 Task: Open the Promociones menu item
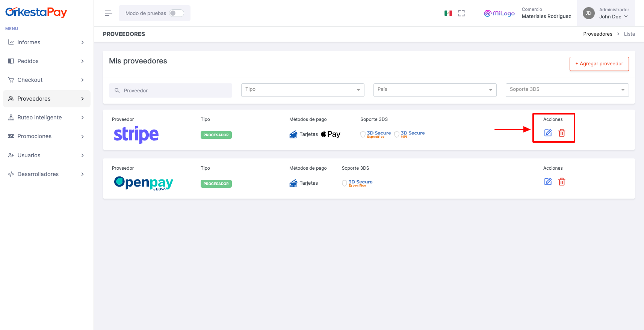(x=47, y=136)
